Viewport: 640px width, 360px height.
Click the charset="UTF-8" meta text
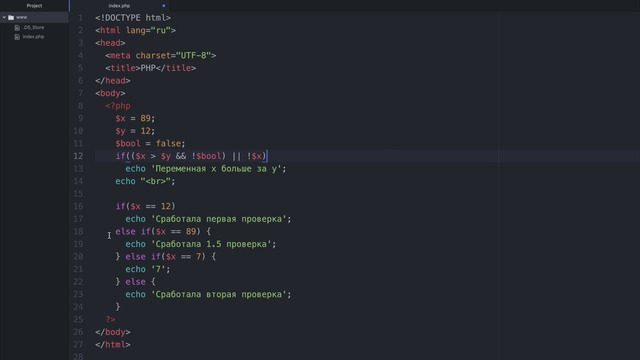coord(173,56)
